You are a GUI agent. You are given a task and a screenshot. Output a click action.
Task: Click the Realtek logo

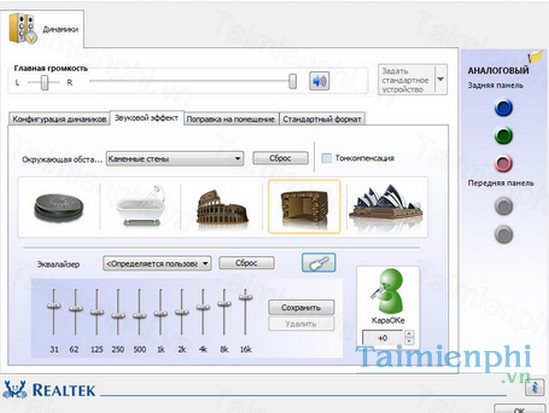click(49, 390)
